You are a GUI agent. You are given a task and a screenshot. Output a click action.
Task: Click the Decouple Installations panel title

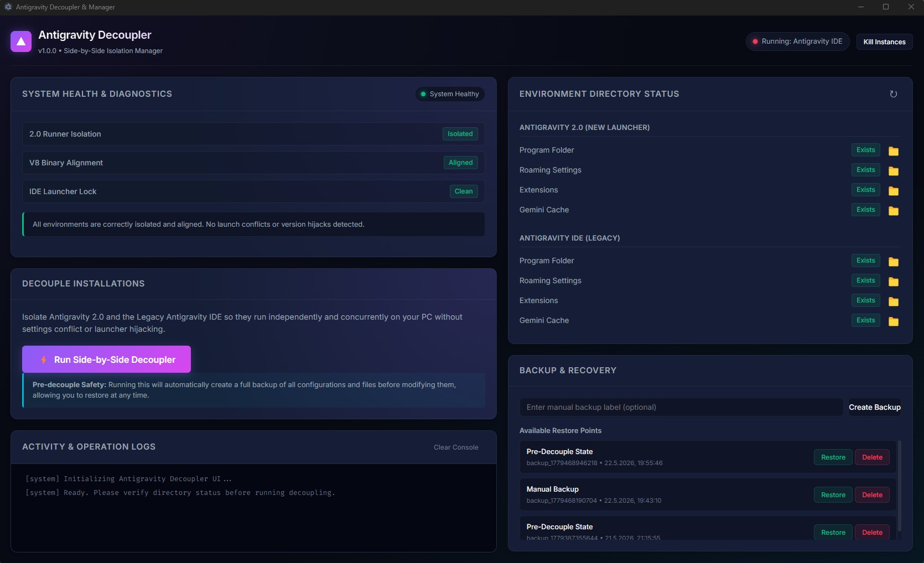(84, 284)
